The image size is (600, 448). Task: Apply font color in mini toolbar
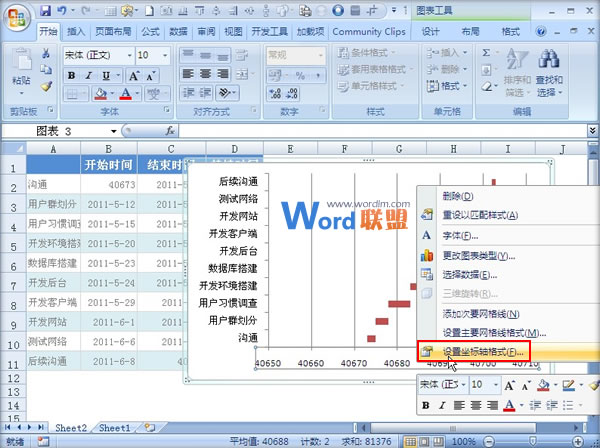(509, 405)
